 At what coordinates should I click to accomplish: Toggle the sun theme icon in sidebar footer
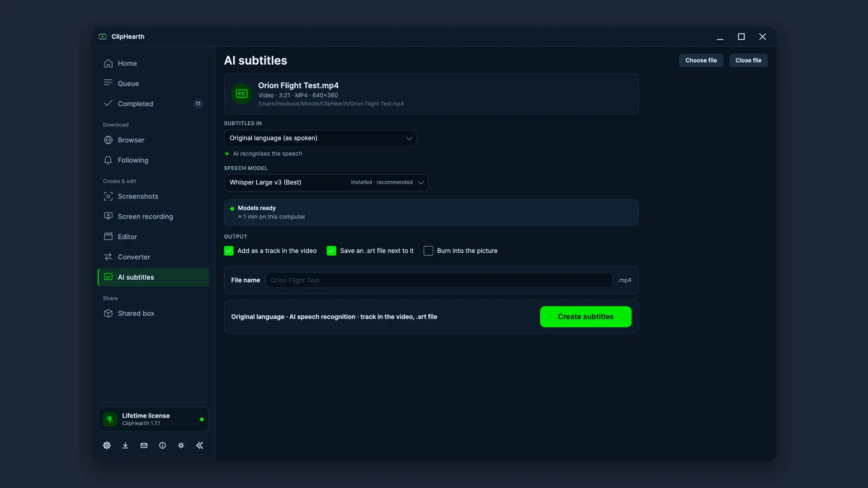tap(181, 446)
